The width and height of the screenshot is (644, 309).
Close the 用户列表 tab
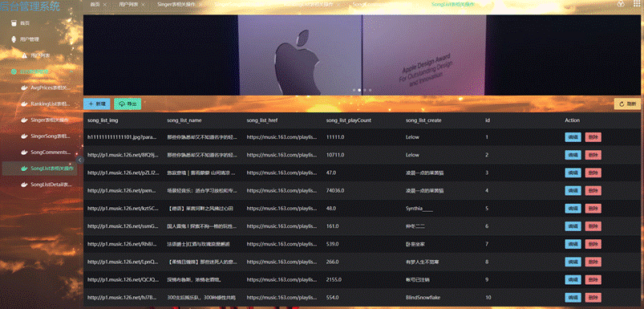[x=143, y=4]
